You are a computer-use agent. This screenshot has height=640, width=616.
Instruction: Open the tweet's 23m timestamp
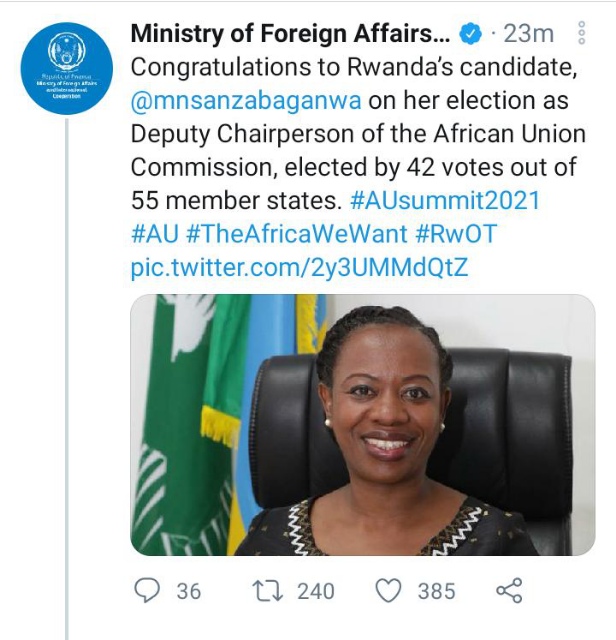(x=528, y=34)
